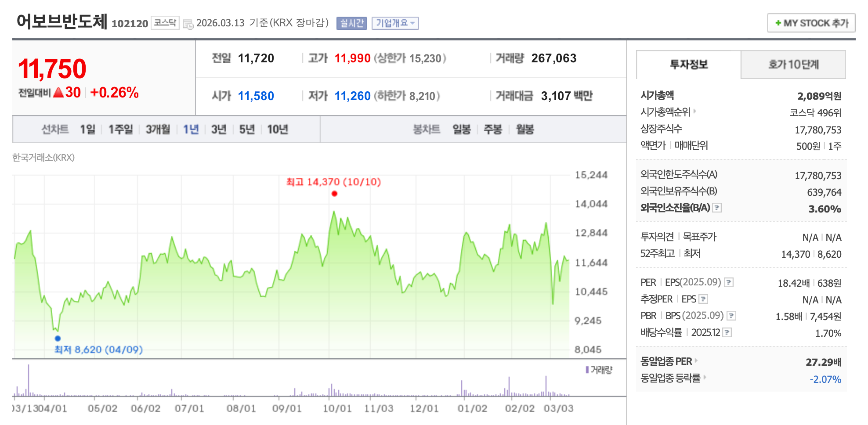Click help icon next to 외국인소진율(B/A)
Screen dimensions: 868x425
point(717,208)
